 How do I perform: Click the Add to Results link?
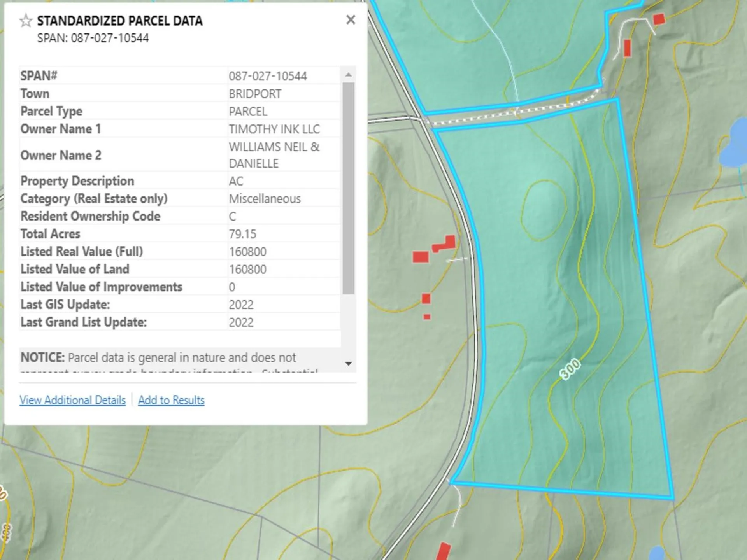pyautogui.click(x=171, y=400)
